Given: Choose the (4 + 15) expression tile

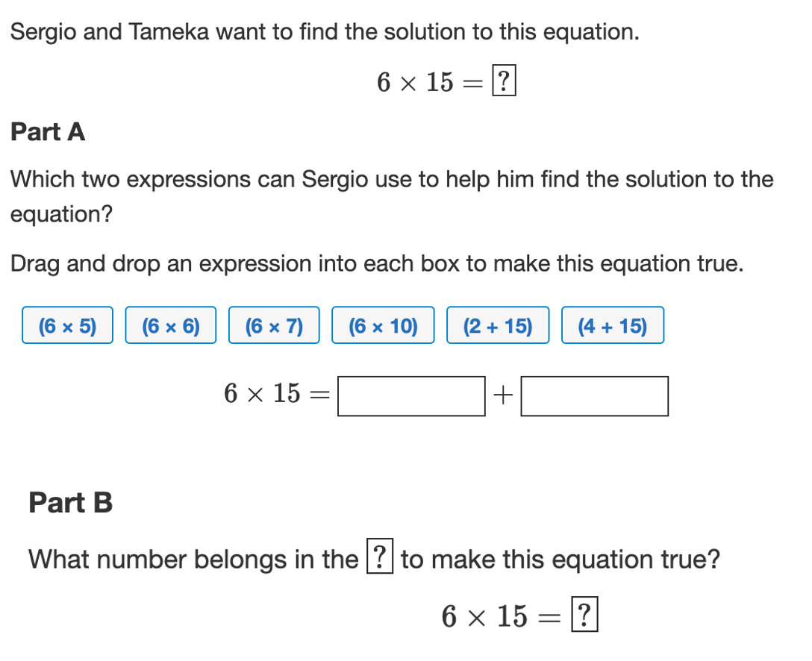Looking at the screenshot, I should (x=613, y=325).
